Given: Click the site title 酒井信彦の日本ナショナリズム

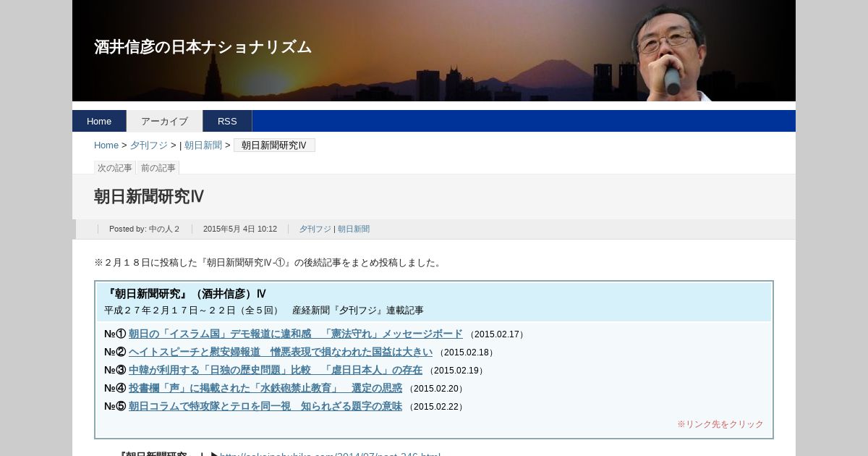Looking at the screenshot, I should (x=203, y=47).
